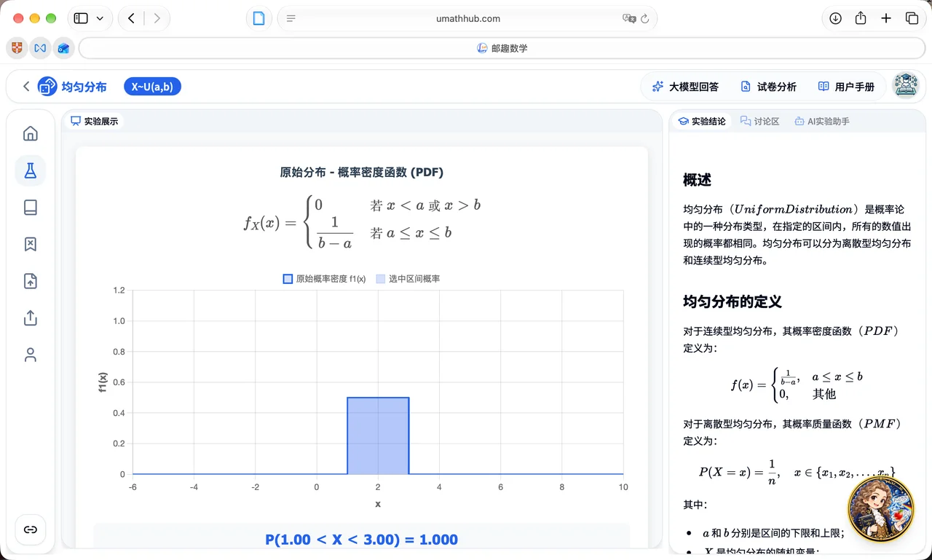Click the link icon at sidebar bottom
This screenshot has height=560, width=932.
pyautogui.click(x=30, y=529)
